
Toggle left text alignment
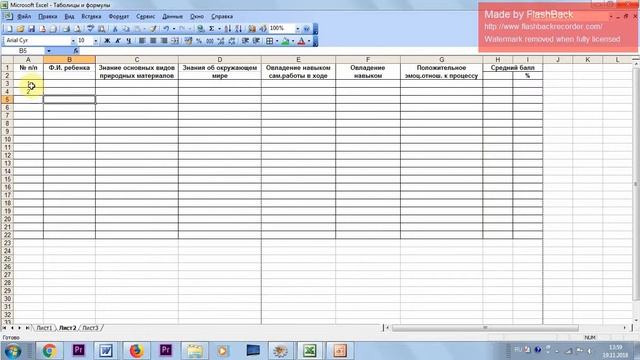point(142,41)
